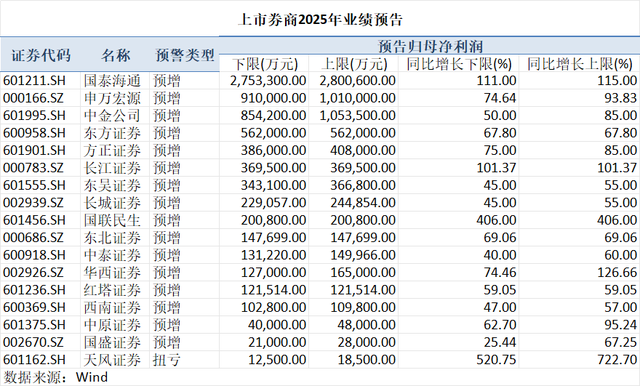
Task: Click the 扭亏 warning type cell
Action: tap(167, 359)
